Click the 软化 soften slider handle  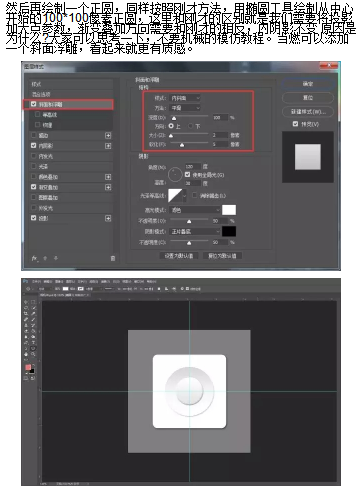point(182,145)
